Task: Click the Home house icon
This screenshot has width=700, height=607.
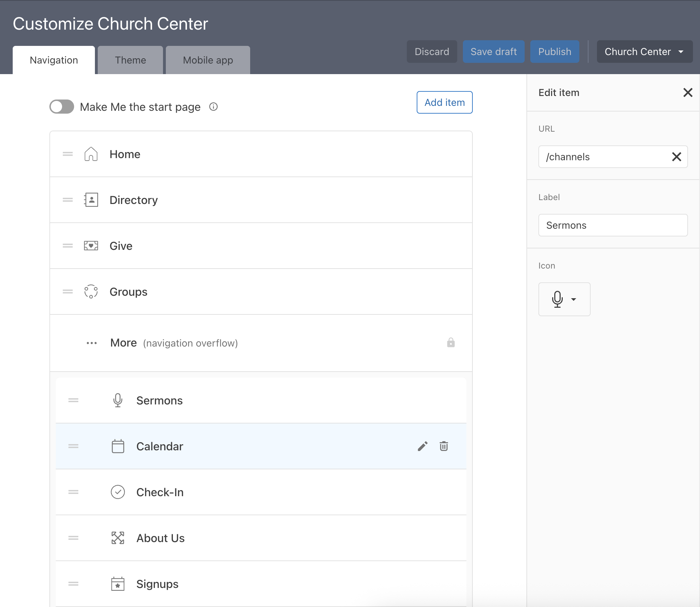Action: point(91,154)
